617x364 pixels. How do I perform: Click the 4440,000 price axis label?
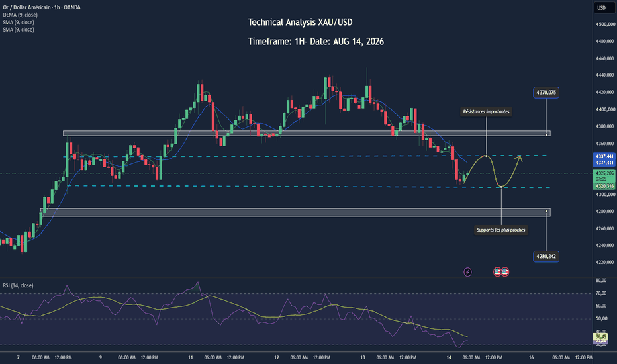605,75
